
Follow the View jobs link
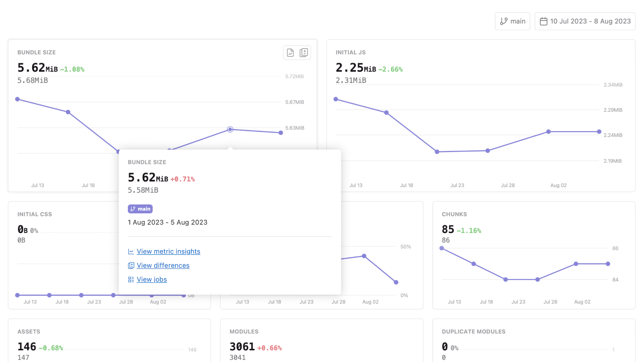(x=152, y=279)
